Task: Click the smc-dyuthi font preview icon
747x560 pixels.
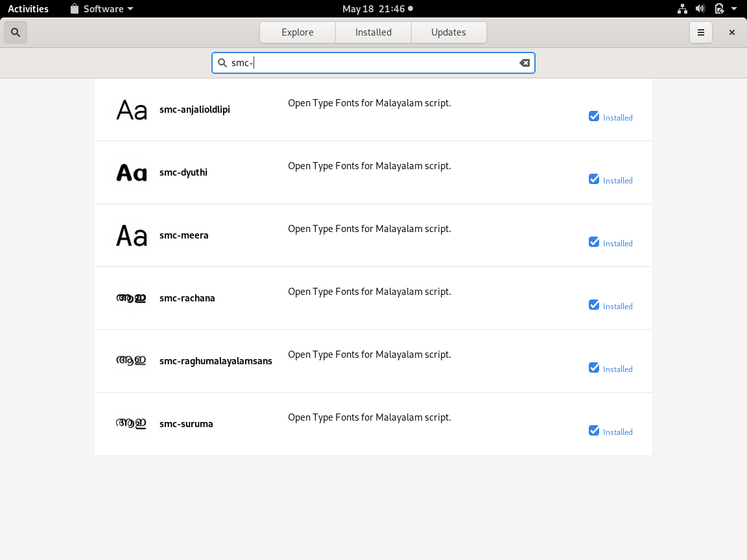Action: [x=132, y=173]
